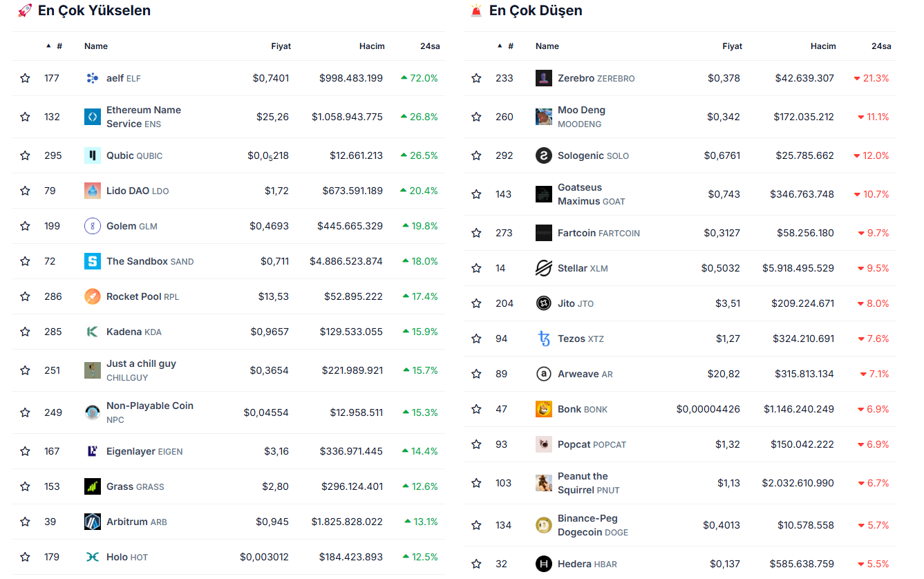Star the Golem GLM row
924x579 pixels.
pyautogui.click(x=26, y=226)
